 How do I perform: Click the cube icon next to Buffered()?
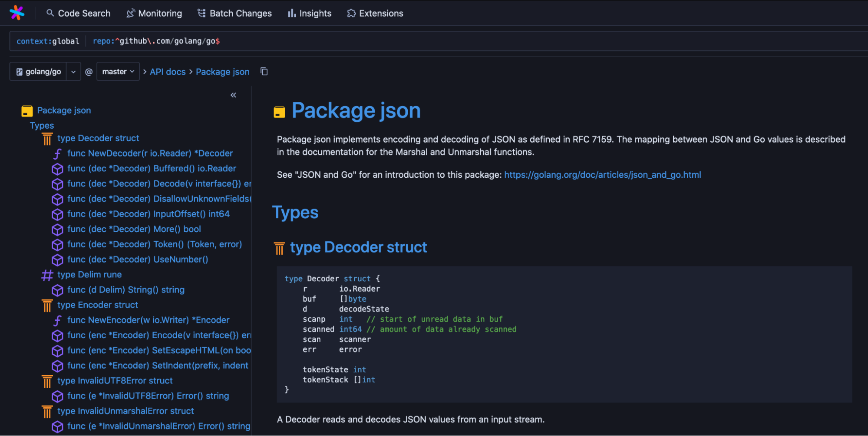57,169
